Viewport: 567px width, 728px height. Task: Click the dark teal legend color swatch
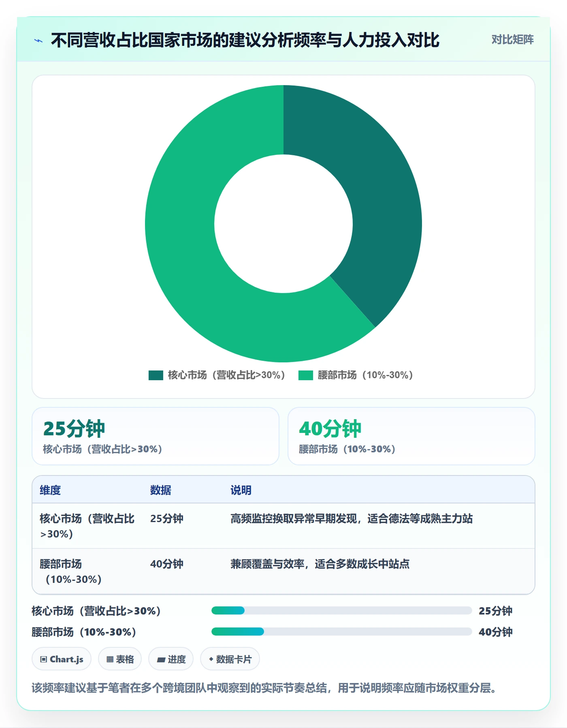156,375
